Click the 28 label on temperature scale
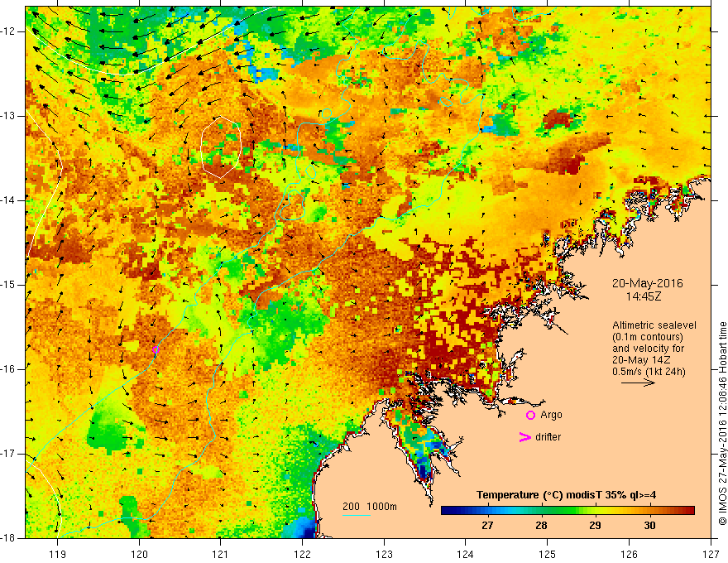Viewport: 728px width, 563px height. tap(541, 526)
